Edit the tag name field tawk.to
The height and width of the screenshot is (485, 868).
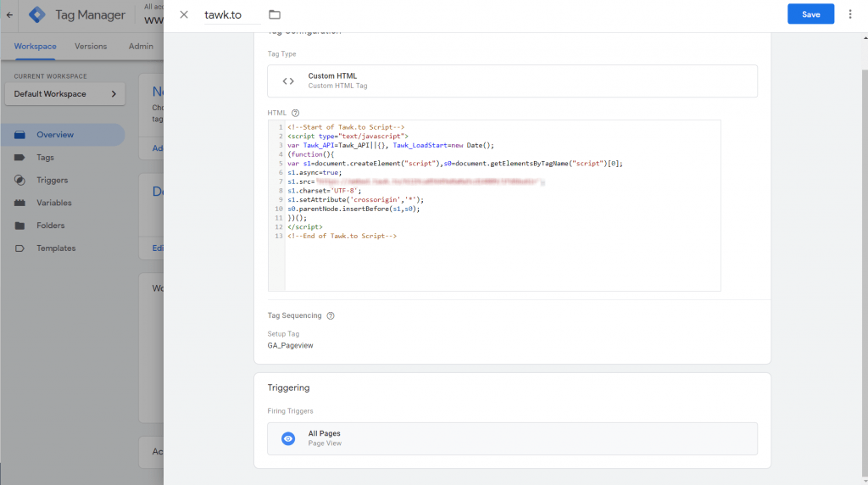[232, 15]
